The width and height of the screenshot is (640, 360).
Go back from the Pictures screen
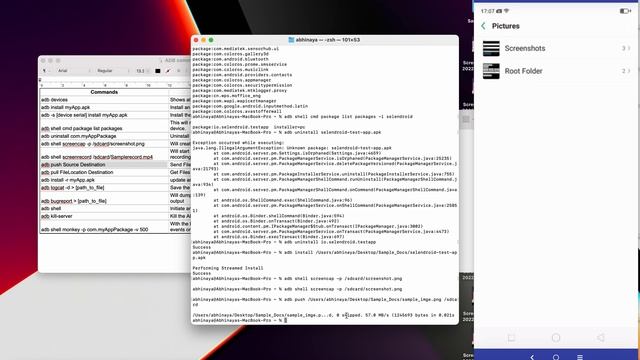[x=484, y=26]
